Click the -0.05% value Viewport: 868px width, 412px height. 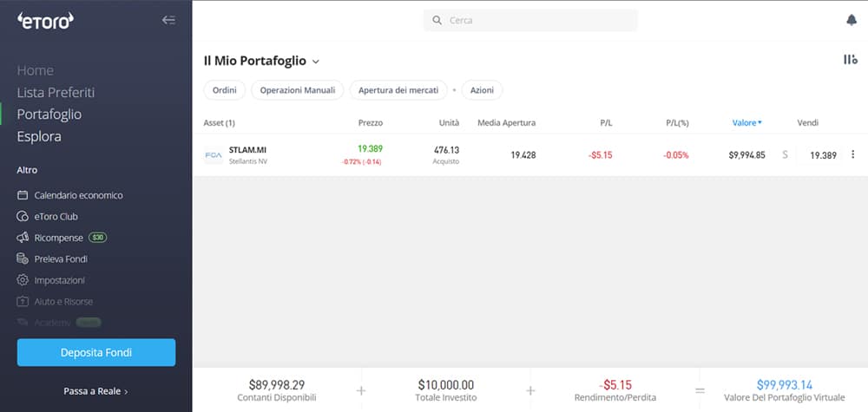(676, 155)
